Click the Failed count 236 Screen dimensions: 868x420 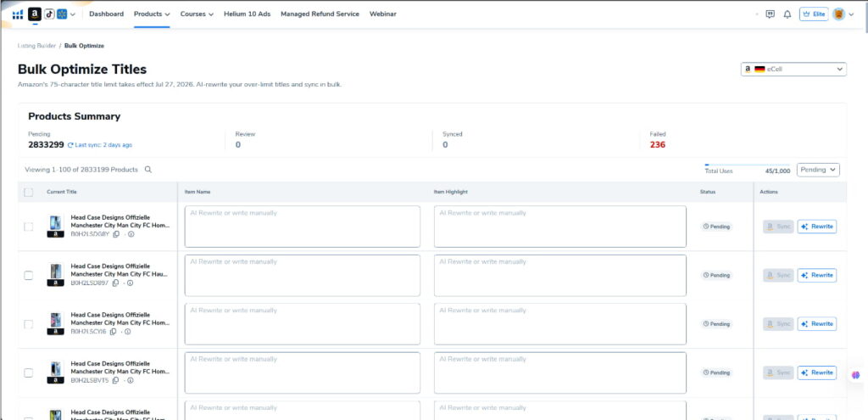coord(658,145)
